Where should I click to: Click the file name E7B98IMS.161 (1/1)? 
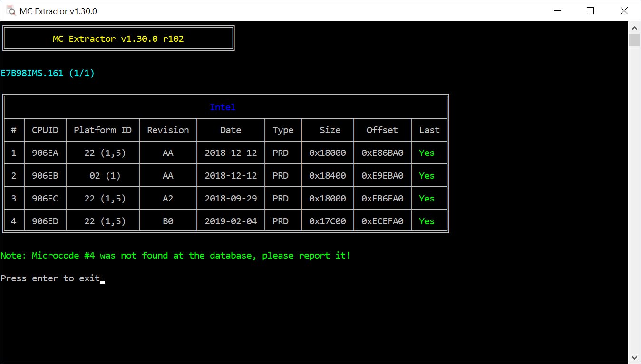(x=48, y=73)
